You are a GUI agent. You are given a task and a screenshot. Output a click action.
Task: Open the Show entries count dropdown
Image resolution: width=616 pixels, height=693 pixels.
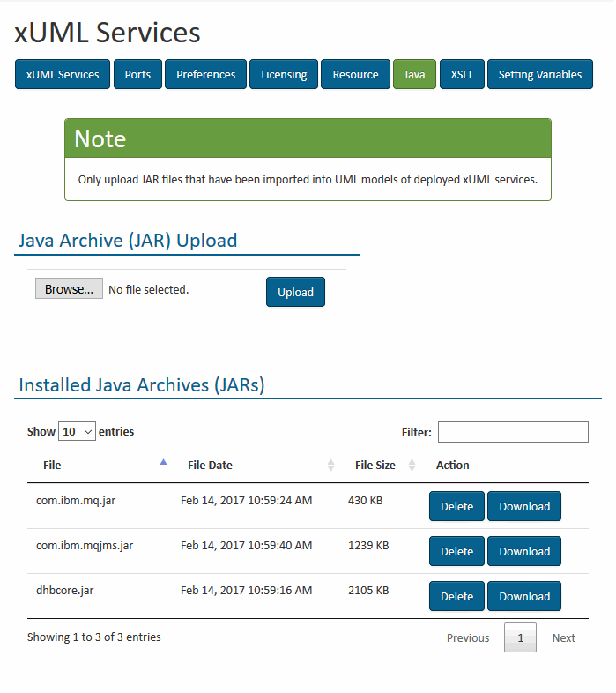pyautogui.click(x=77, y=432)
